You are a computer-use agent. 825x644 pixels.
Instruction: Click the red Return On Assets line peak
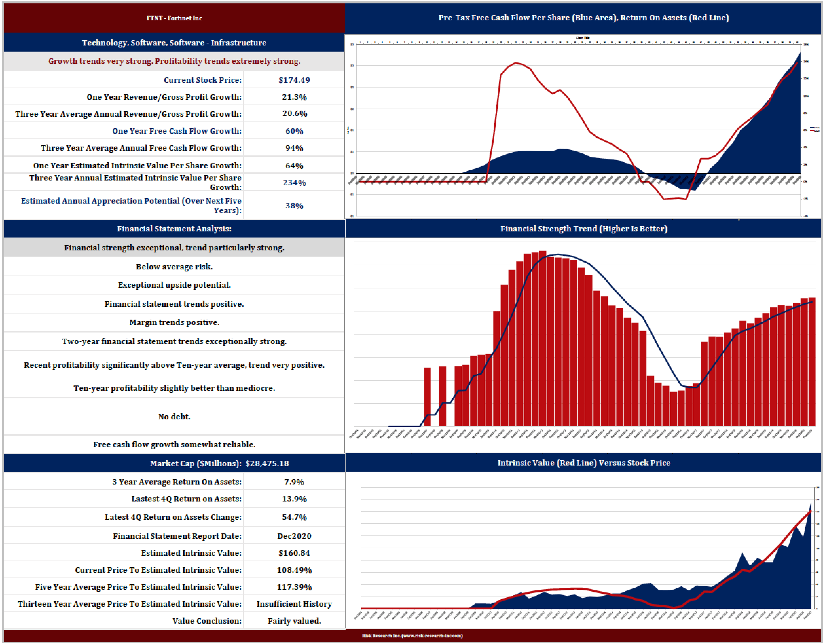click(x=516, y=63)
